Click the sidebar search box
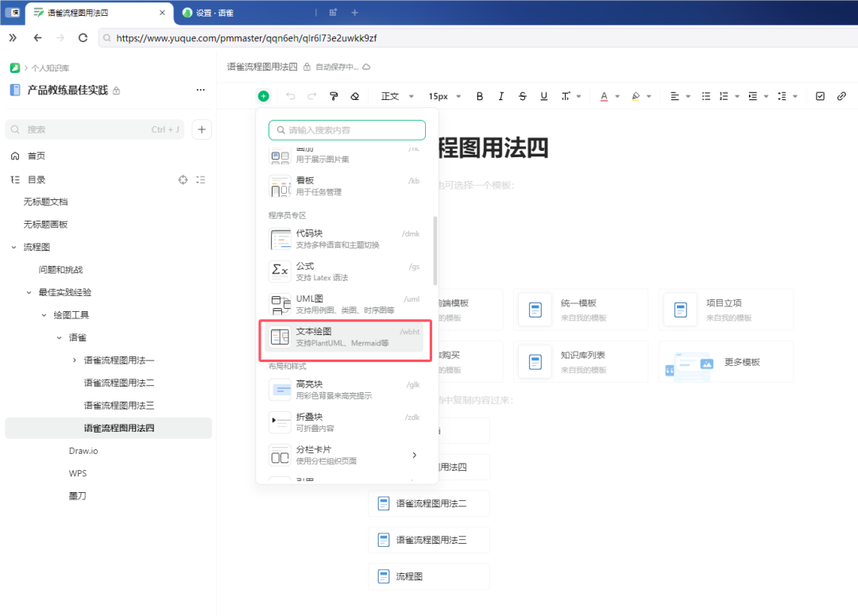Screen dimensions: 858x616 tap(95, 129)
